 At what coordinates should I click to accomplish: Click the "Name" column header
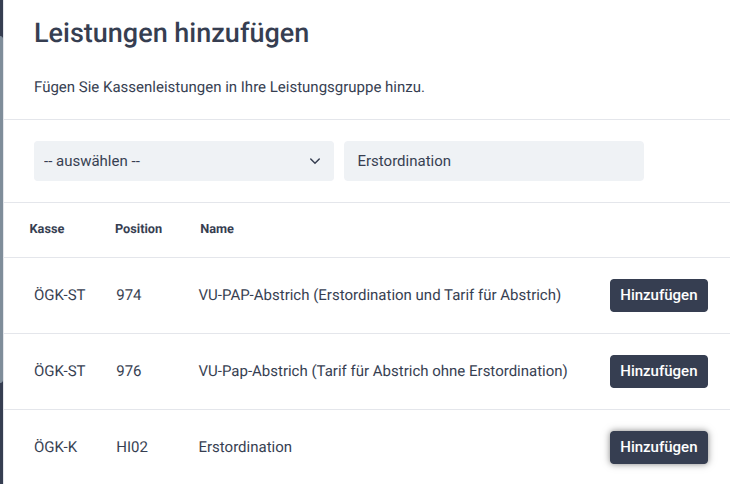click(217, 229)
